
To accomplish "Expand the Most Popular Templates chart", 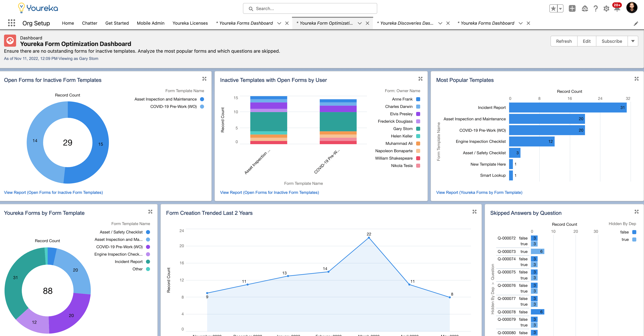I will [636, 79].
